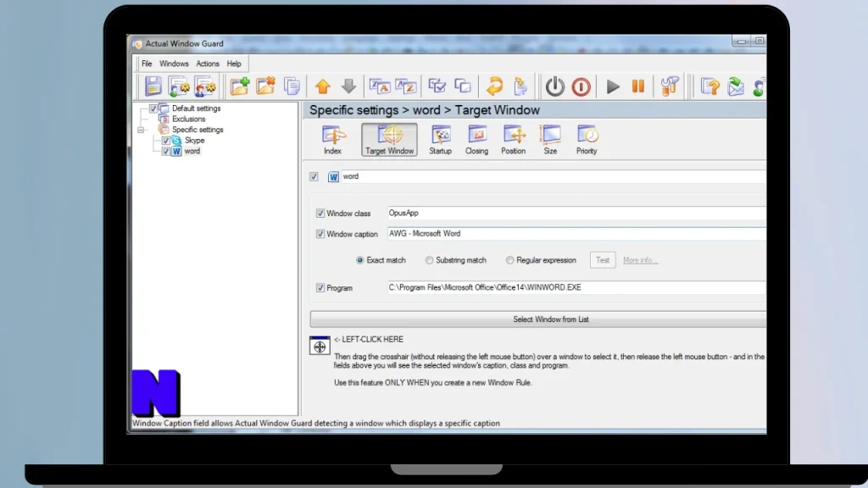Click the Save floppy disk toolbar icon
Image resolution: width=868 pixels, height=488 pixels.
(153, 86)
